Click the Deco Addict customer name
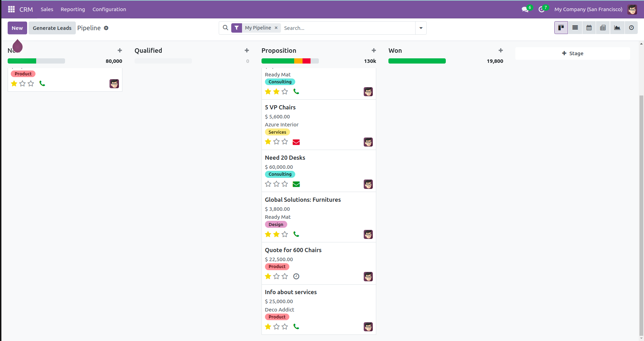The width and height of the screenshot is (644, 341). coord(280,309)
